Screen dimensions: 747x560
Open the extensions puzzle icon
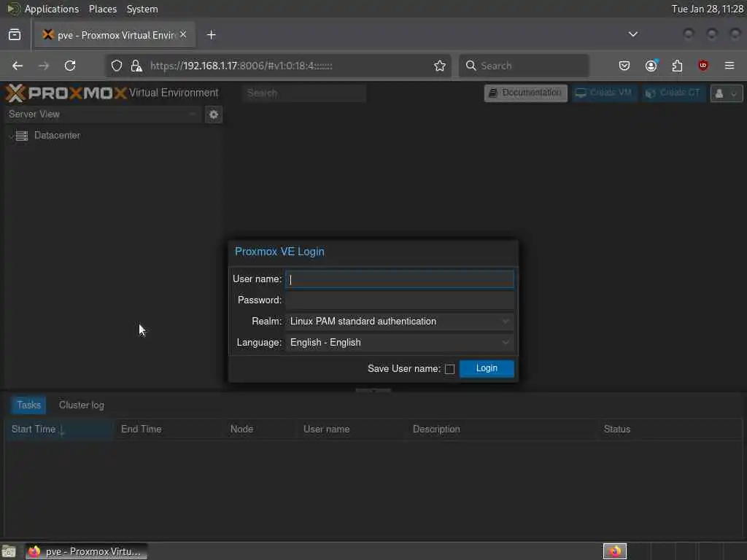(677, 66)
